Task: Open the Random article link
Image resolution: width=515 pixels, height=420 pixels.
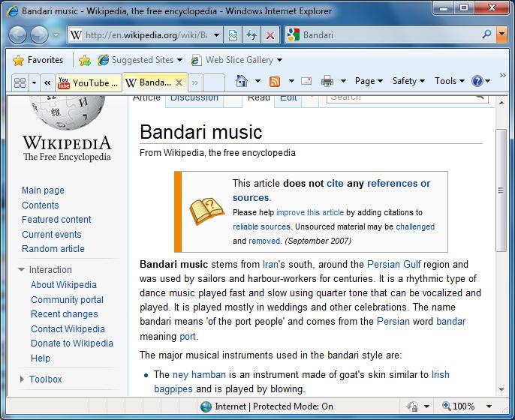Action: pyautogui.click(x=53, y=249)
